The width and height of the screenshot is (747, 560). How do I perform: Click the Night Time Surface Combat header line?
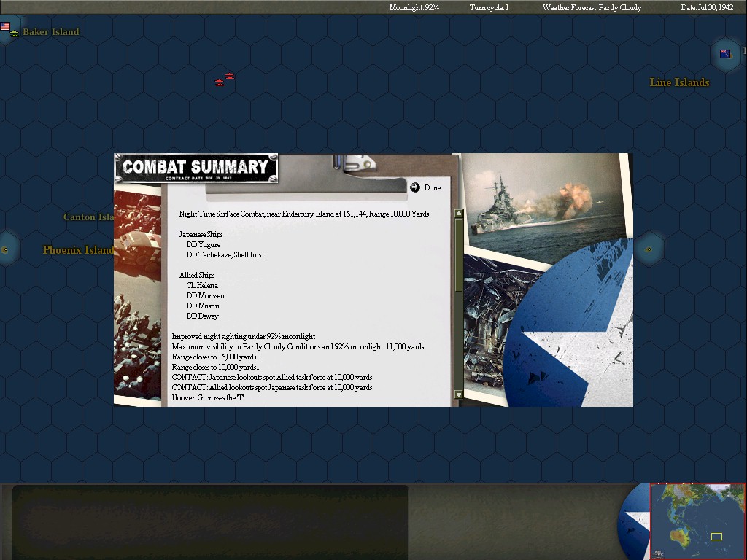coord(304,214)
